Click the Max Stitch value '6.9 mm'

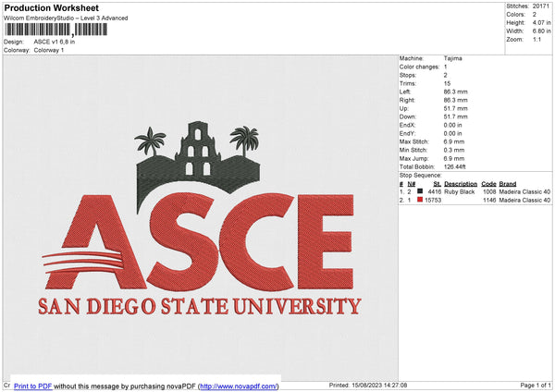coord(454,141)
